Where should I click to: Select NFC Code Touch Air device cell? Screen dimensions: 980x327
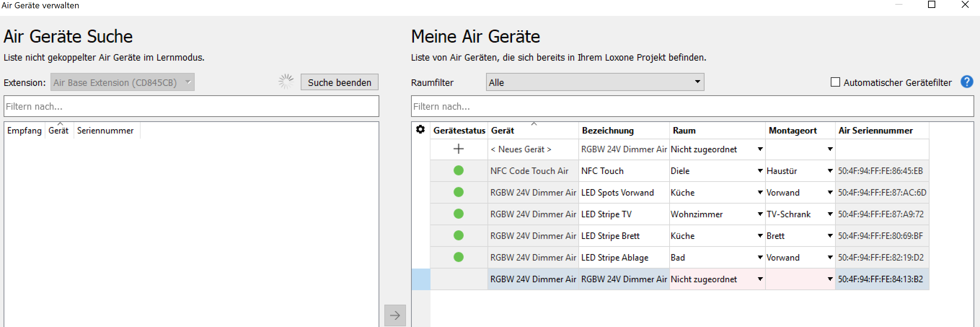pyautogui.click(x=533, y=171)
